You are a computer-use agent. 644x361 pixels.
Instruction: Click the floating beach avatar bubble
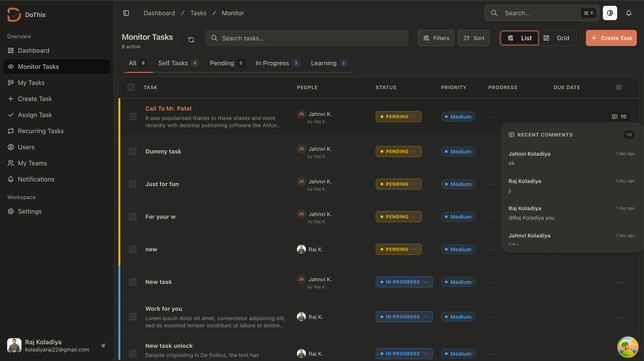[x=627, y=347]
